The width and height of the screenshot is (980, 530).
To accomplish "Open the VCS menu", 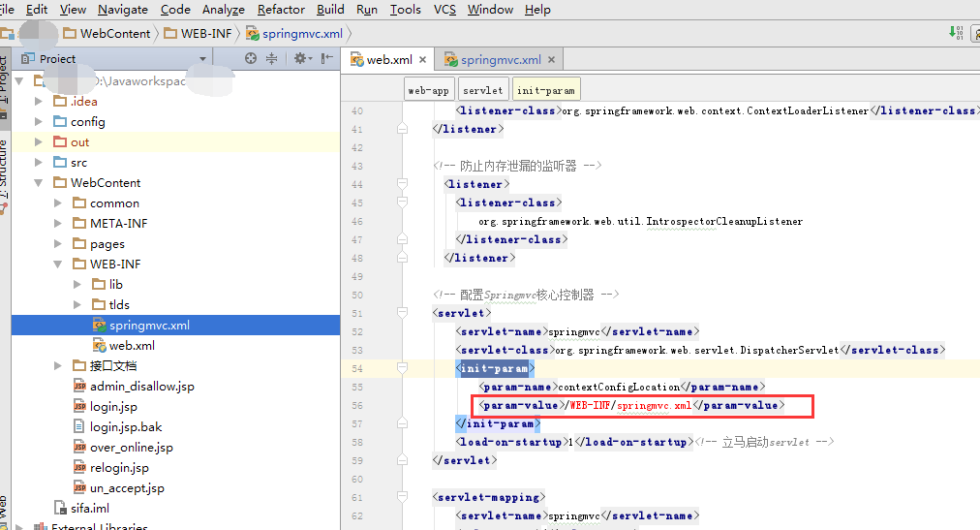I will (445, 10).
